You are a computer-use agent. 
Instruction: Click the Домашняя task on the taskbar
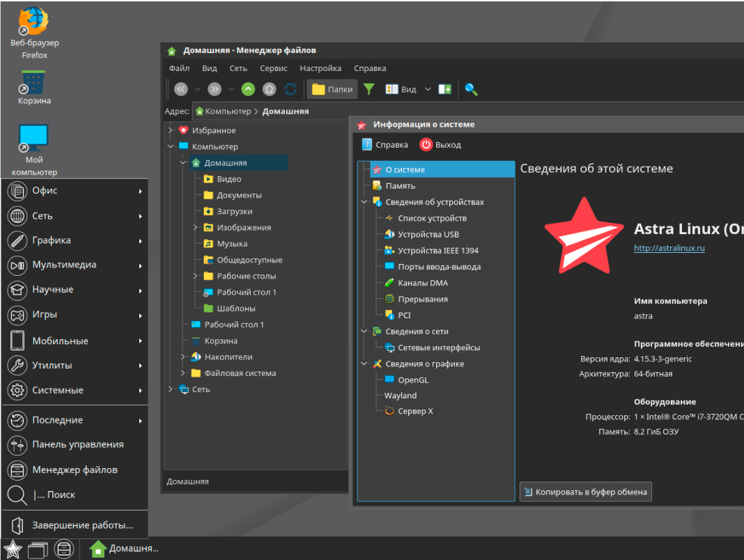pos(124,549)
